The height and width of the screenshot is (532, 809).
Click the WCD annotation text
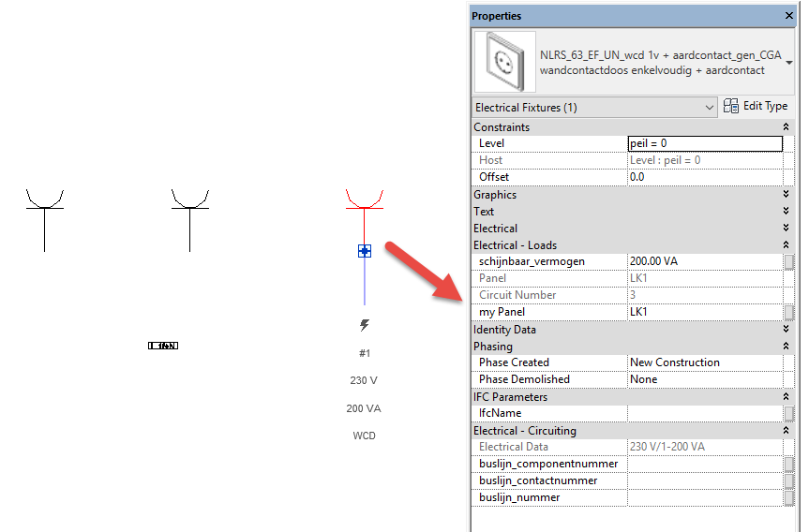click(x=364, y=436)
